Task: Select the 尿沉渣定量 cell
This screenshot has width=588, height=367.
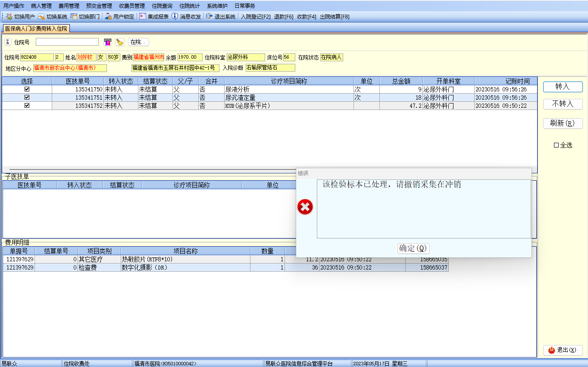Action: click(289, 97)
